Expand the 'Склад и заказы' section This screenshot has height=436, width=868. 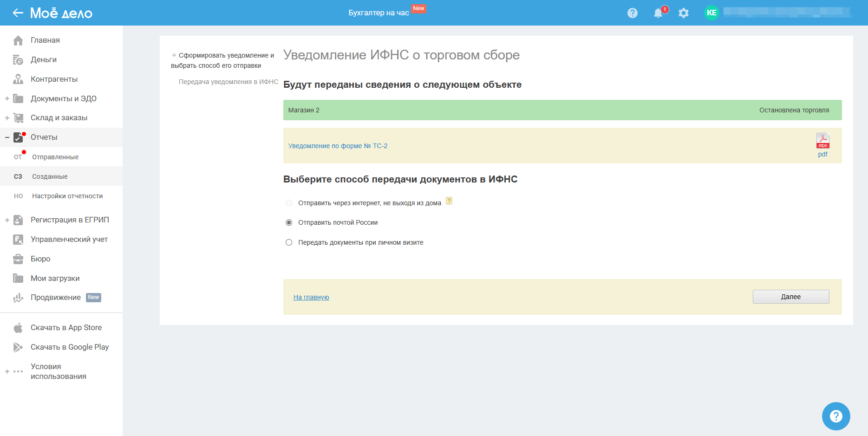(7, 118)
